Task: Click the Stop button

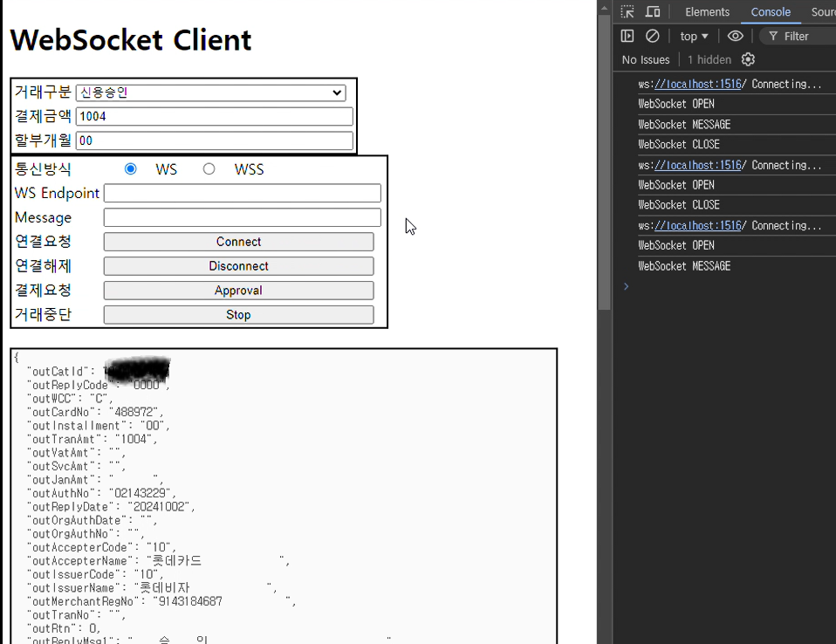Action: click(x=238, y=315)
